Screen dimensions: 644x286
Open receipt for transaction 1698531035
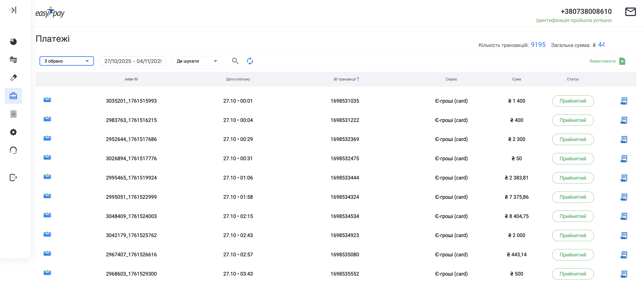(624, 101)
